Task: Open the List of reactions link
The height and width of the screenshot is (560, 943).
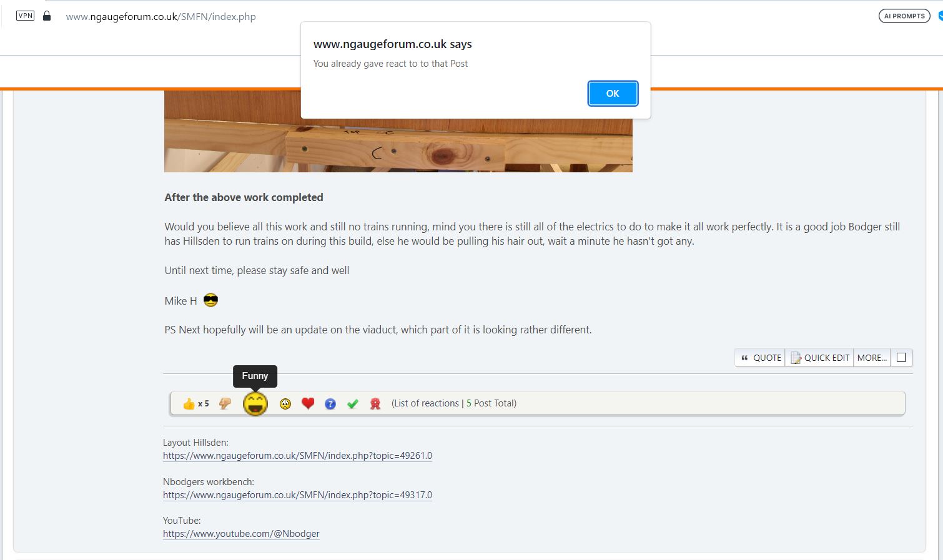Action: pyautogui.click(x=425, y=403)
